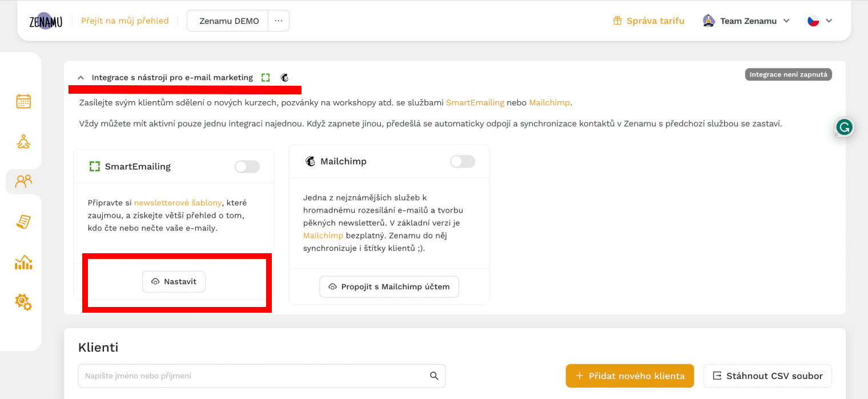Open the newsletterové šablony link

click(178, 202)
